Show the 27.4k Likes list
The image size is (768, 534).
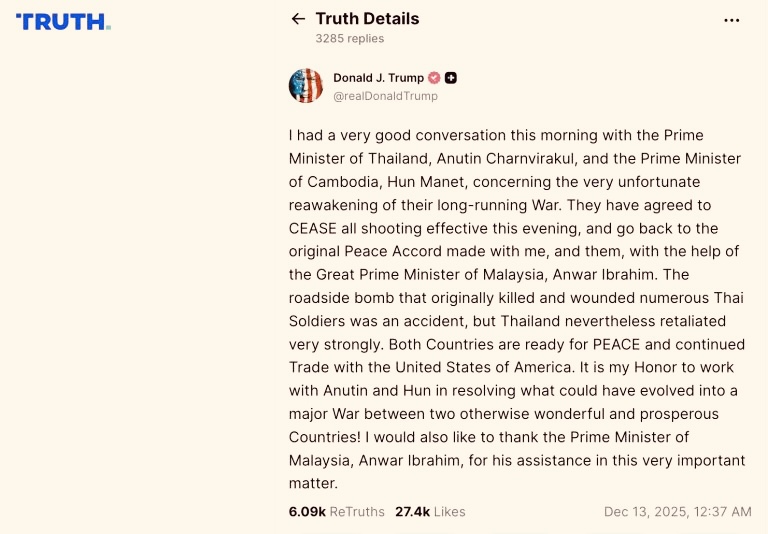[430, 511]
